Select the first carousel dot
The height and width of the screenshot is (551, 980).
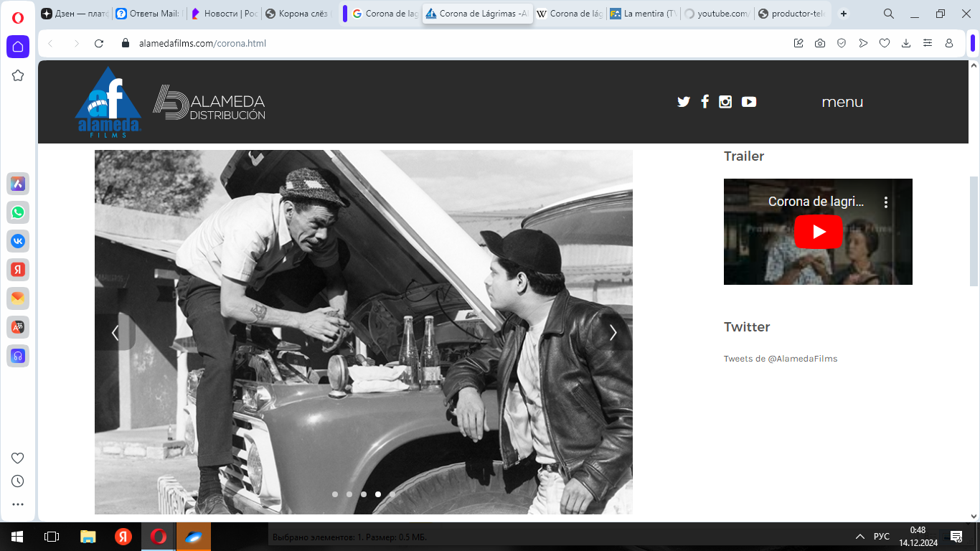335,494
